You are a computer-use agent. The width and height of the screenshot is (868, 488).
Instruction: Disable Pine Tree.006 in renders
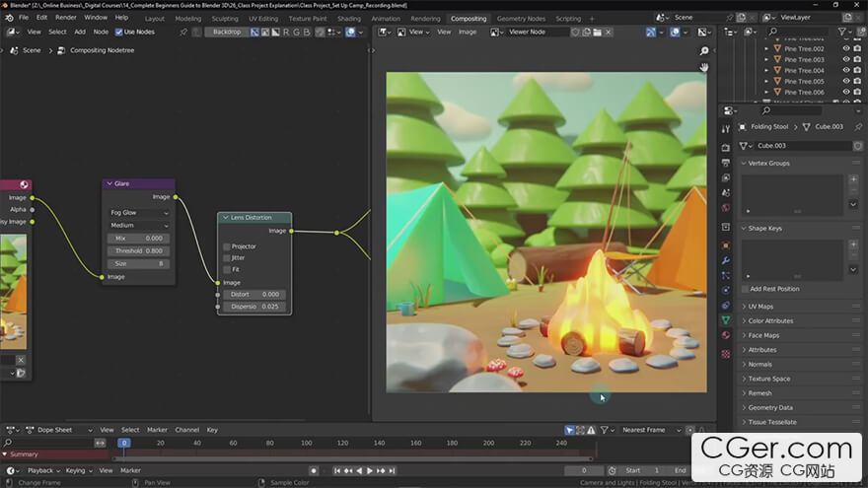tap(857, 92)
